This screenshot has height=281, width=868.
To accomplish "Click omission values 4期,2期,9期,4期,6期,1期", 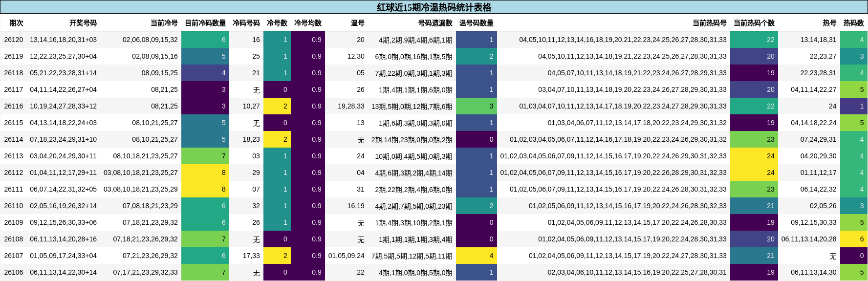I will coord(415,40).
